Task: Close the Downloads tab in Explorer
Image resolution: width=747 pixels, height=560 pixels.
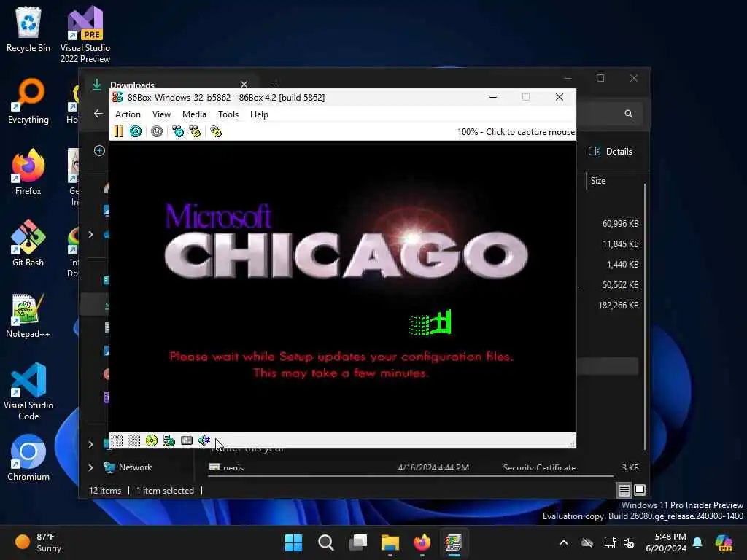Action: point(244,85)
